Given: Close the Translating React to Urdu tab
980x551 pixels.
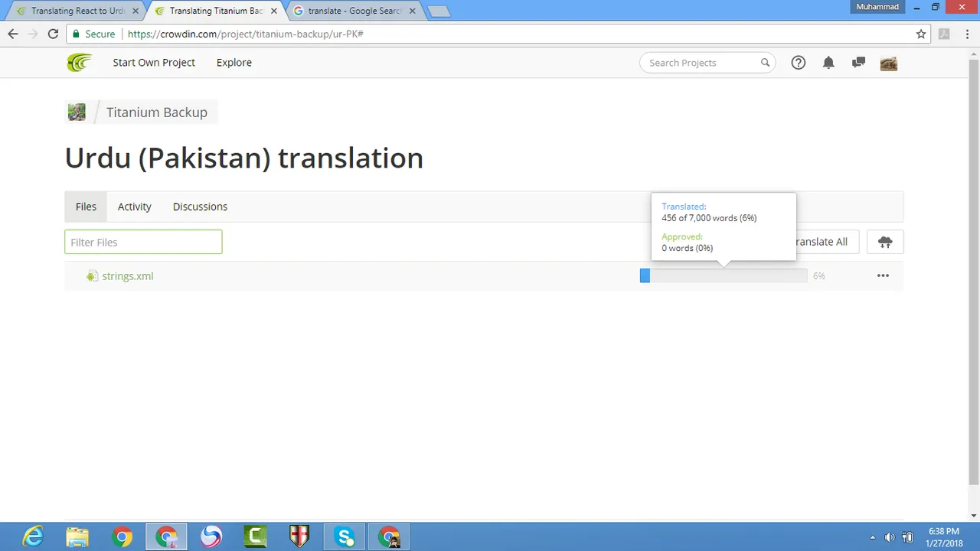Looking at the screenshot, I should tap(136, 11).
